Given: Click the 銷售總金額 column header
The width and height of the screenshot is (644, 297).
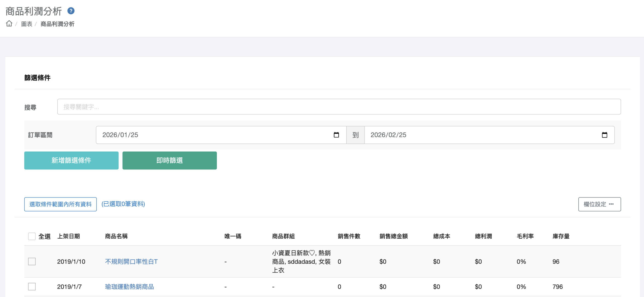Looking at the screenshot, I should (393, 236).
